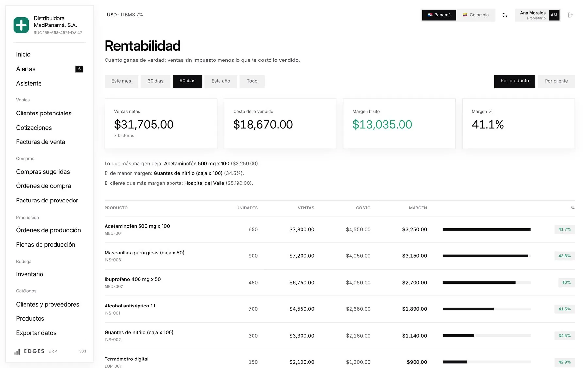The image size is (588, 368).
Task: Switch country to Panamá
Action: [x=439, y=15]
